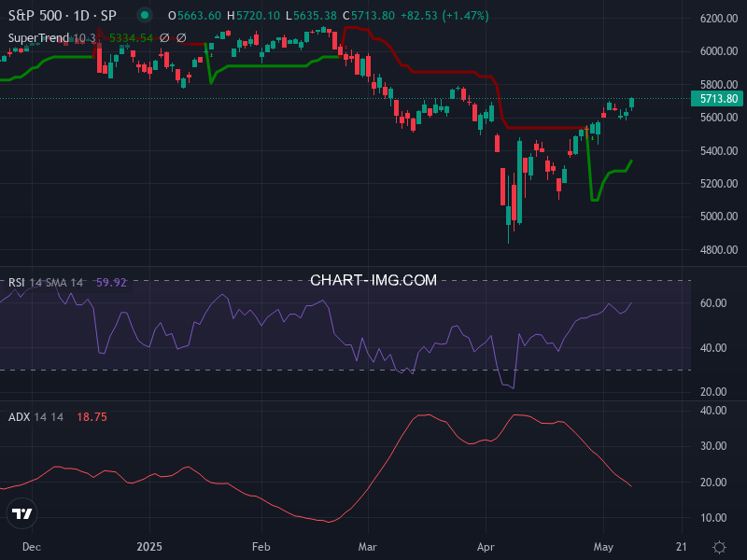Viewport: 747px width, 560px height.
Task: Click the Apr time axis label
Action: [486, 547]
